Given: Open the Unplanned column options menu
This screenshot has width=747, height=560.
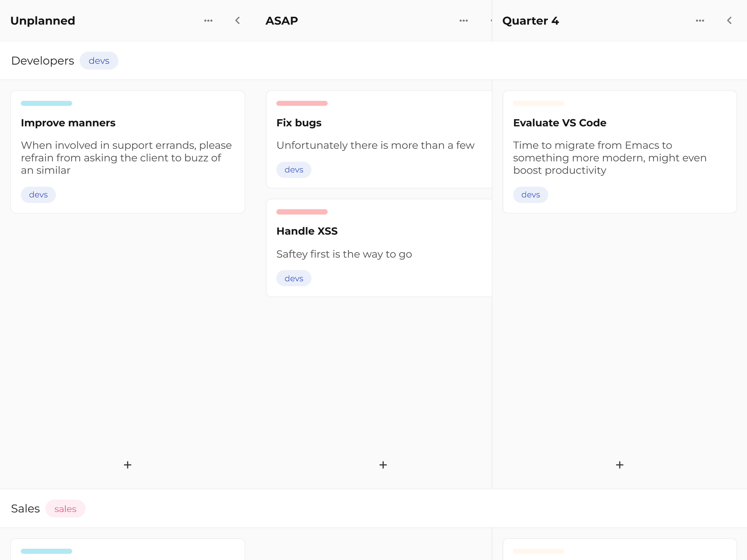Looking at the screenshot, I should click(208, 20).
